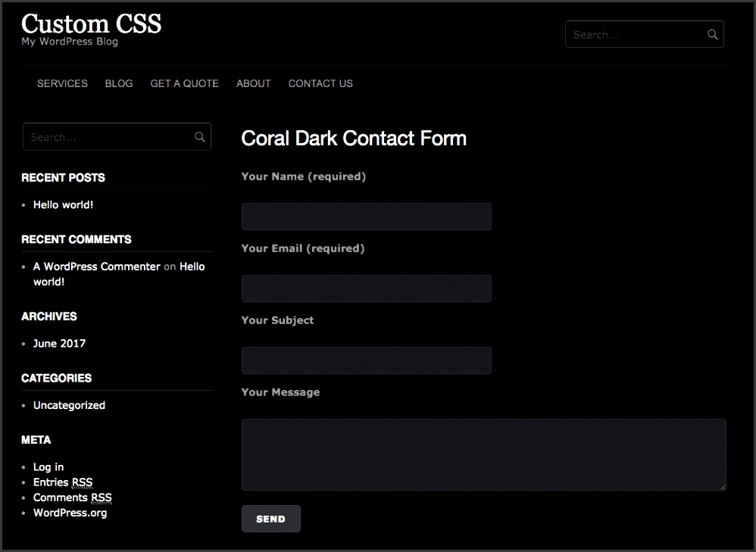Screen dimensions: 756x552
Task: Click inside the Your Message textarea
Action: (x=483, y=454)
